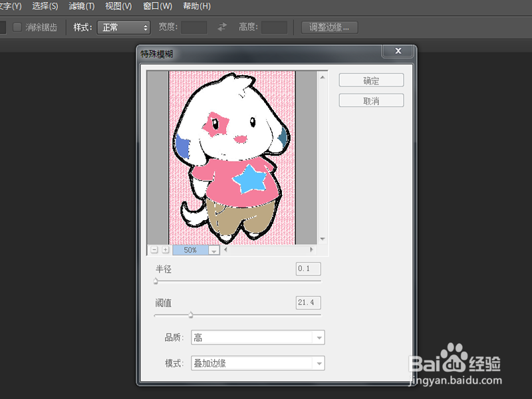
Task: Click the 特殊模糊 dialog title text
Action: coord(157,54)
